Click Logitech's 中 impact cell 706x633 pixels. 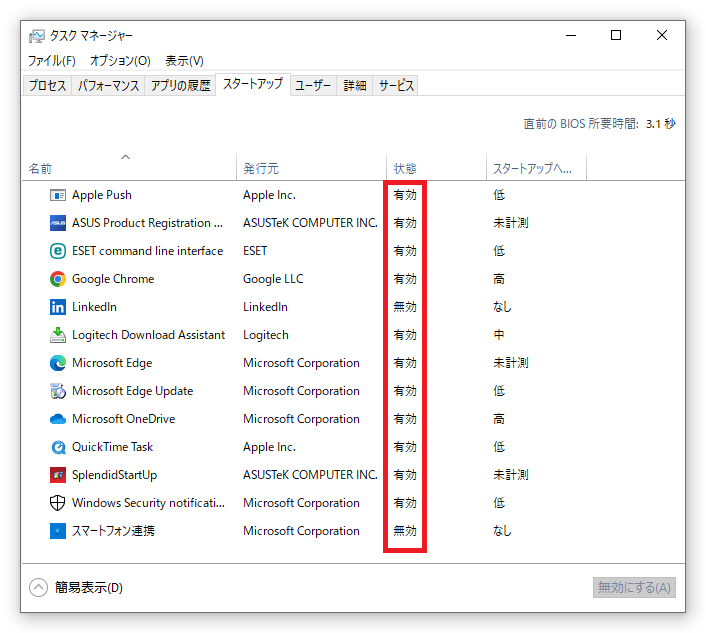coord(499,335)
